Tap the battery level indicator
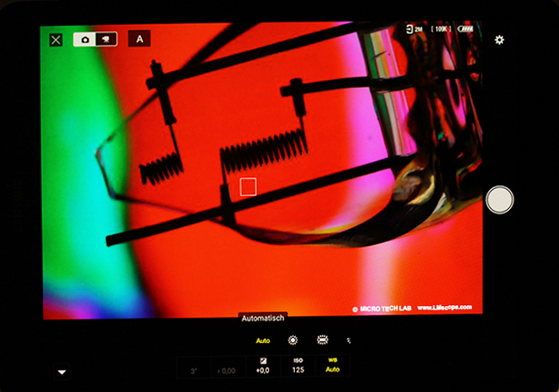Image resolution: width=559 pixels, height=392 pixels. point(467,29)
